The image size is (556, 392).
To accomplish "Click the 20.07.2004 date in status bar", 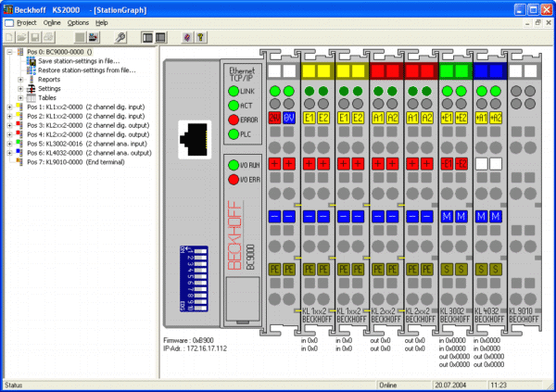I will [450, 386].
